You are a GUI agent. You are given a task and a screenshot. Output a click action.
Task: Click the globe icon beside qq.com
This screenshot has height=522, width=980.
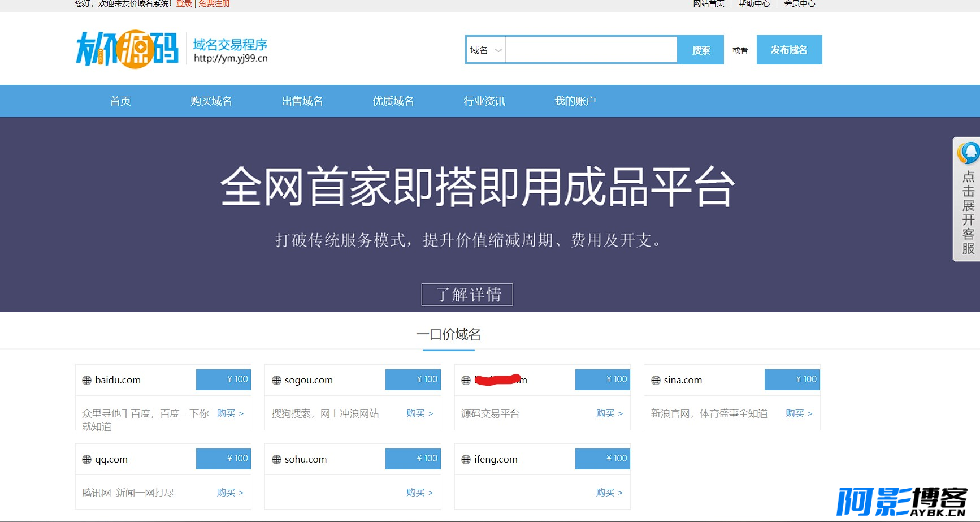(x=86, y=460)
